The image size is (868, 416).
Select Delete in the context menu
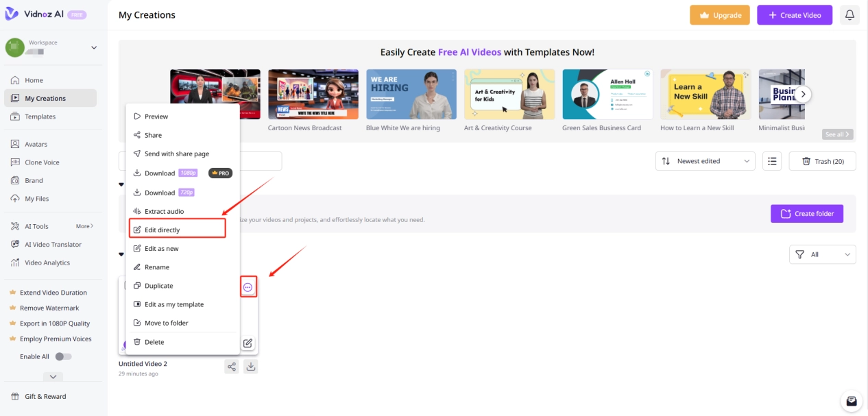tap(154, 342)
